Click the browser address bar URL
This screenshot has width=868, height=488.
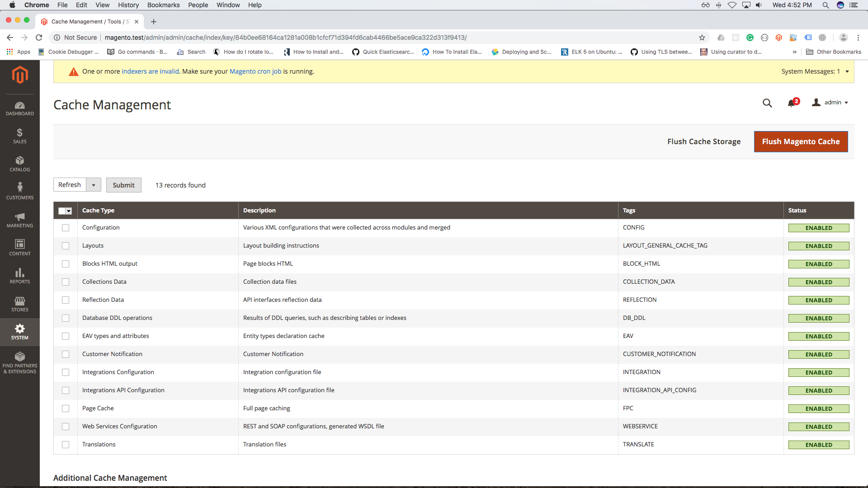[285, 38]
